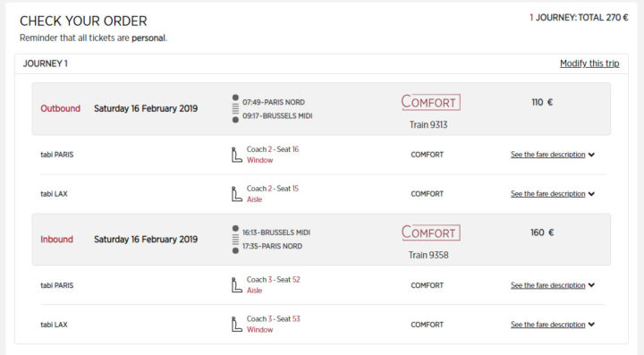Image resolution: width=644 pixels, height=355 pixels.
Task: Select the Inbound journey label
Action: [56, 240]
